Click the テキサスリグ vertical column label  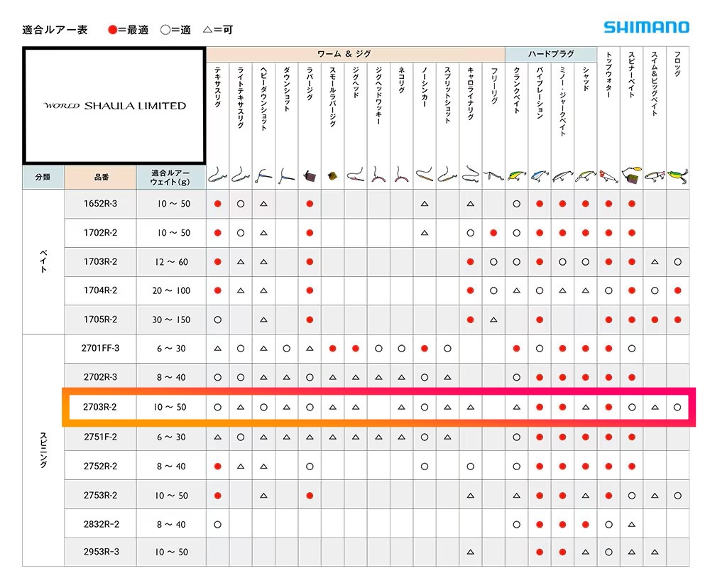click(218, 87)
